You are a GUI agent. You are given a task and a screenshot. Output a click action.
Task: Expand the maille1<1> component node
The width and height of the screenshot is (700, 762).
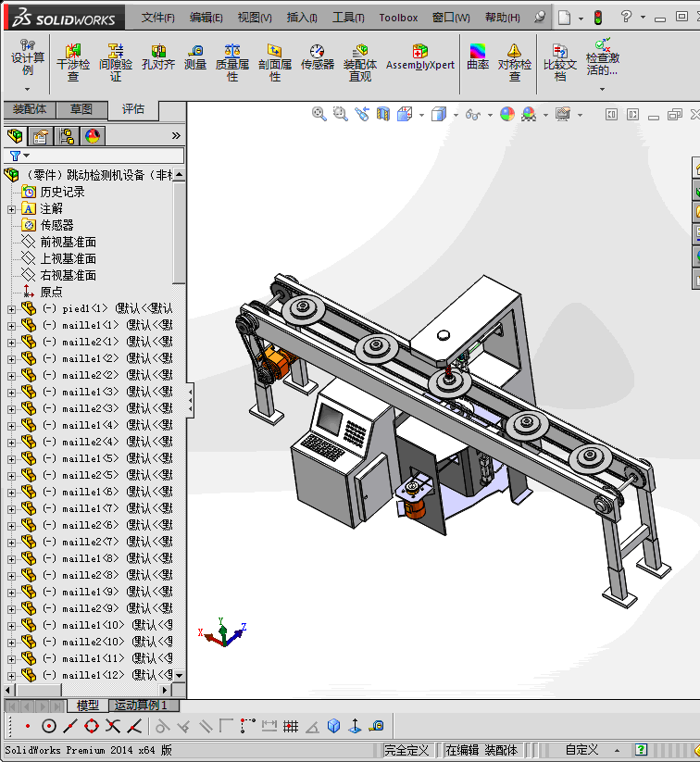(11, 326)
